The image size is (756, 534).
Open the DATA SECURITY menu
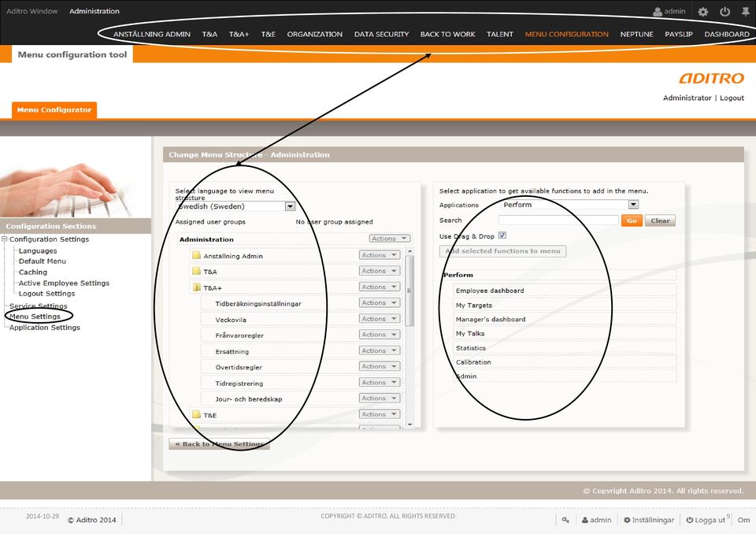[x=381, y=34]
